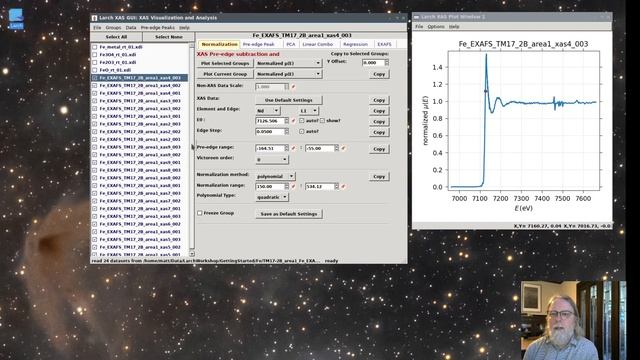Enable the Freeze Group checkbox

(x=200, y=213)
